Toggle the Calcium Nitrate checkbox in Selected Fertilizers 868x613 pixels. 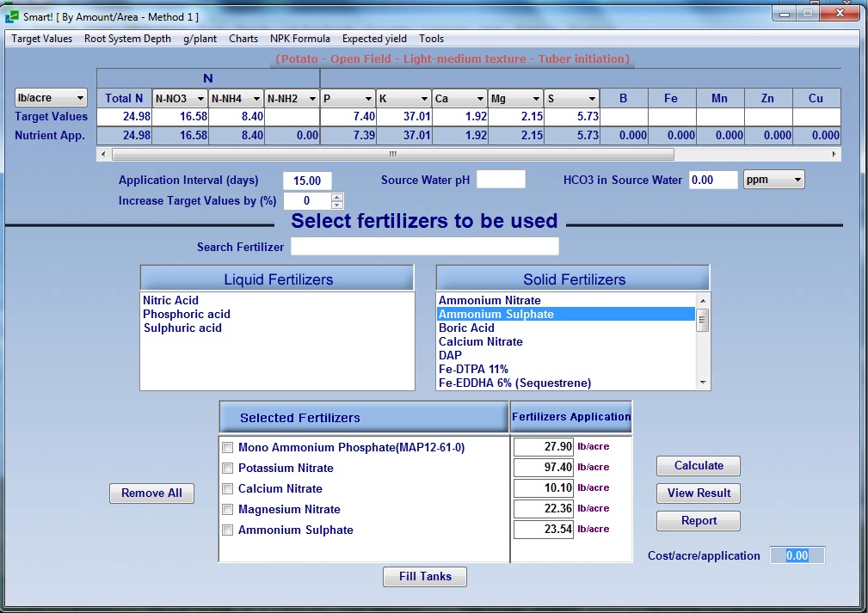(x=227, y=488)
